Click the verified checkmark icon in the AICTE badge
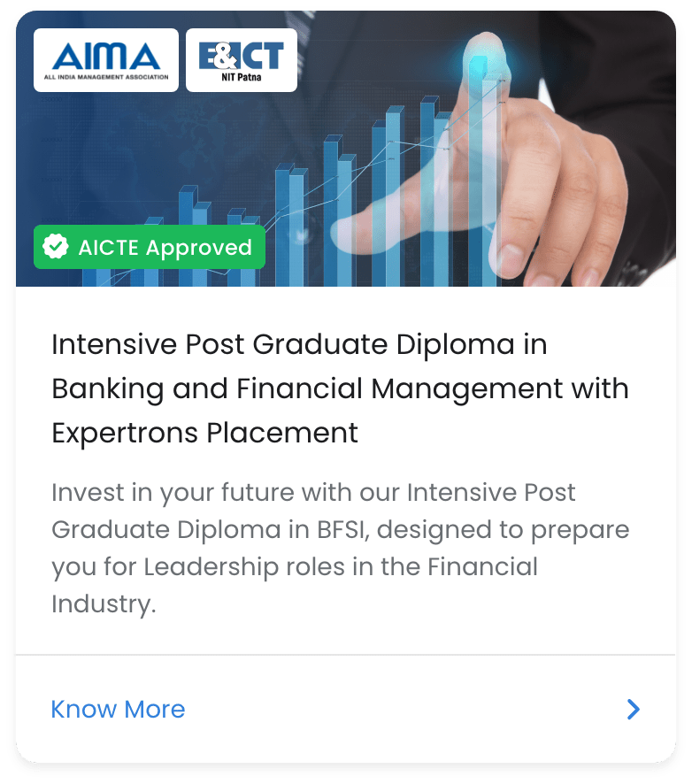Image resolution: width=692 pixels, height=784 pixels. (x=56, y=247)
